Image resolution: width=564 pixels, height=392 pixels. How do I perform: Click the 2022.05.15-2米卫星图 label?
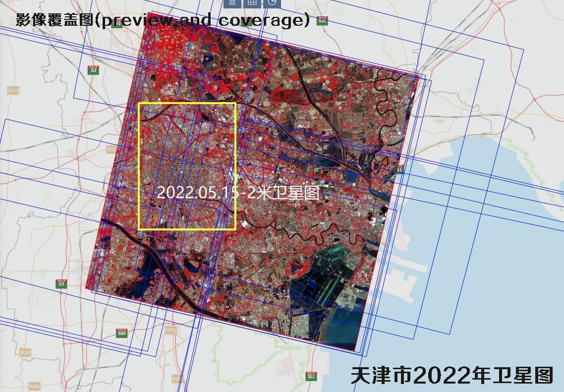(238, 193)
